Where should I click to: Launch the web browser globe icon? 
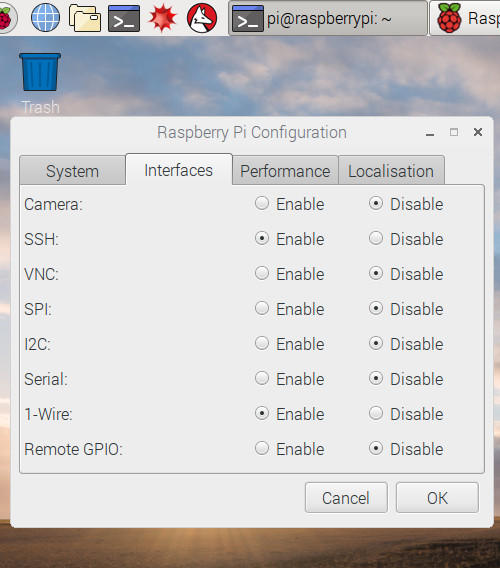(45, 17)
